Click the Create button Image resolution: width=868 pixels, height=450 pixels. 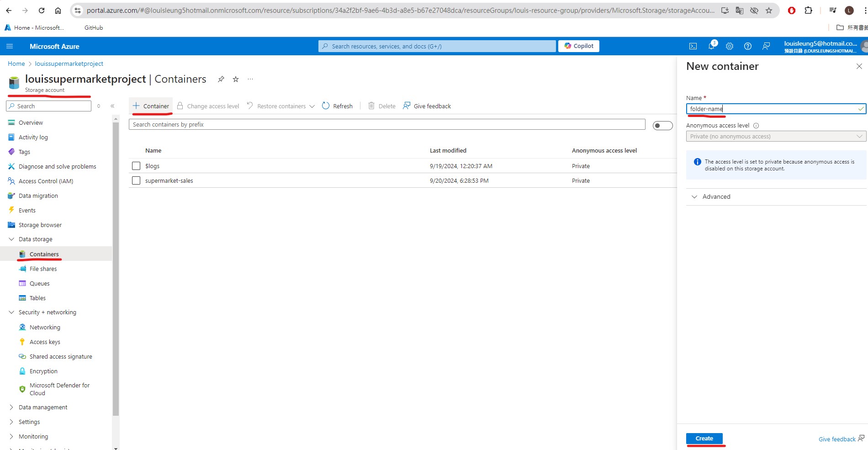tap(704, 438)
